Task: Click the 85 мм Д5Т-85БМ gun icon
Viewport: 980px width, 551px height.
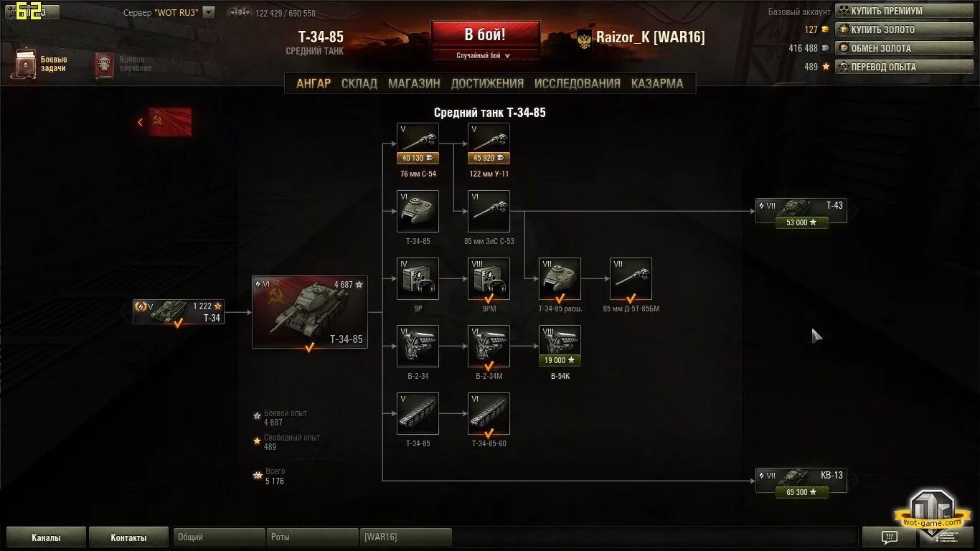Action: [631, 278]
